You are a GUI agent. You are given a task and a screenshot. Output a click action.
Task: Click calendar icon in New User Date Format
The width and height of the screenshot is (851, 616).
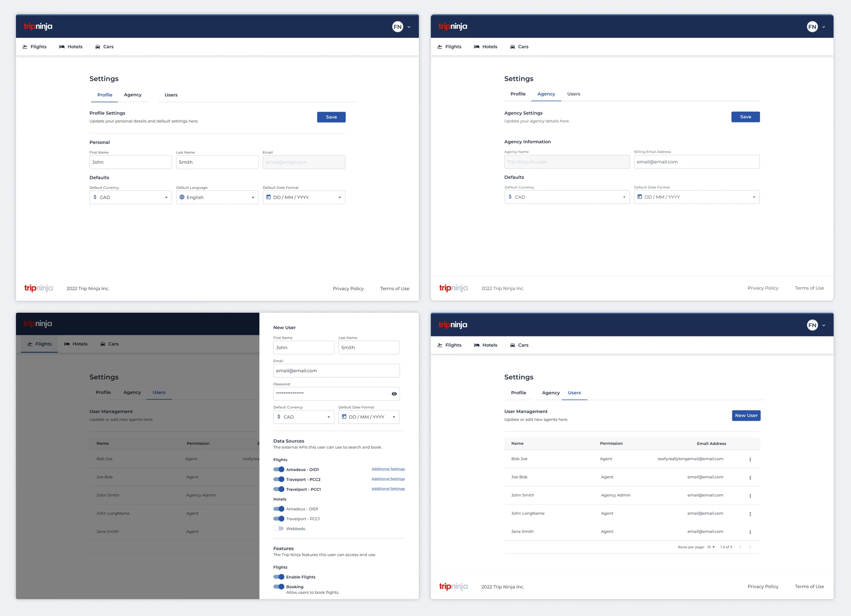tap(344, 416)
